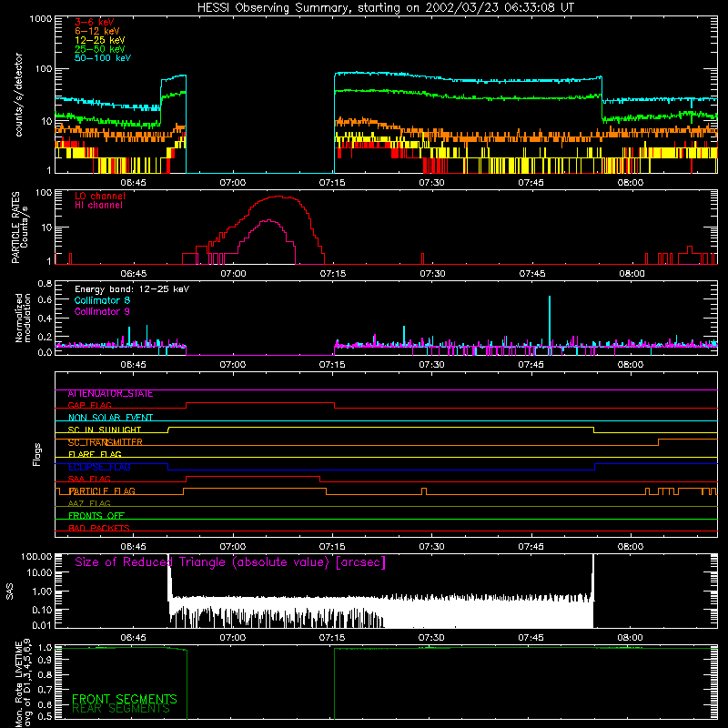Click the SAA_FLAG label
Image resolution: width=728 pixels, height=728 pixels.
point(89,480)
